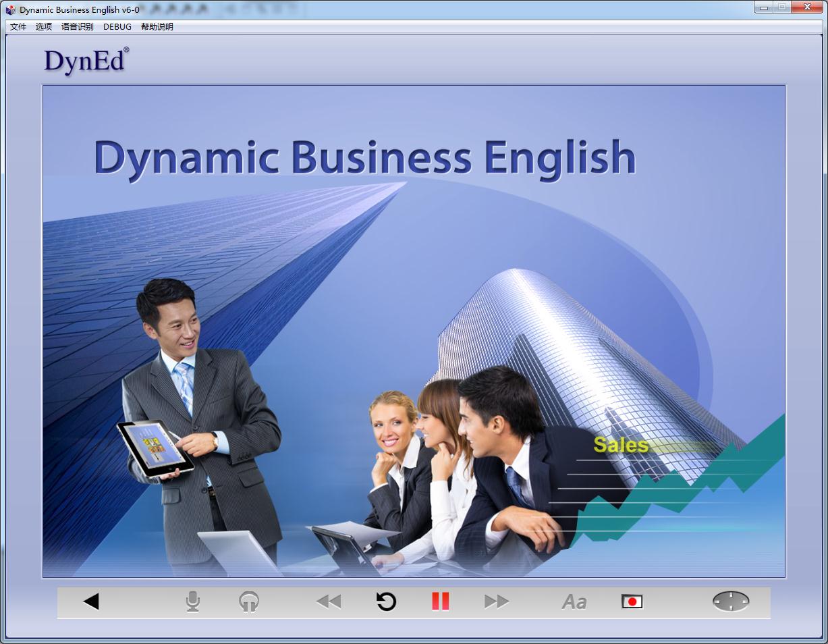Click the oval crosshair navigation icon
This screenshot has width=828, height=644.
[x=731, y=601]
